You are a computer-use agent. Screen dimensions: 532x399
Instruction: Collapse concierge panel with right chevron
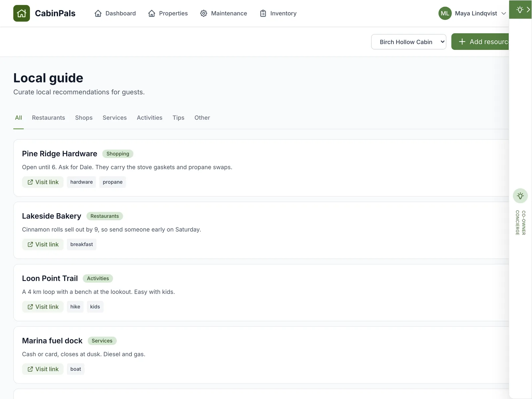click(528, 10)
